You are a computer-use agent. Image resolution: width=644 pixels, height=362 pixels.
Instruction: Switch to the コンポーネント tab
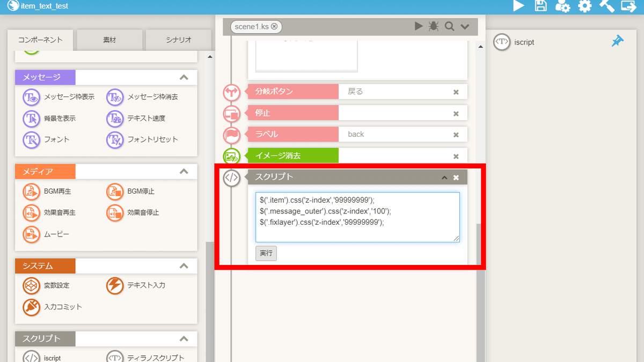pos(40,40)
